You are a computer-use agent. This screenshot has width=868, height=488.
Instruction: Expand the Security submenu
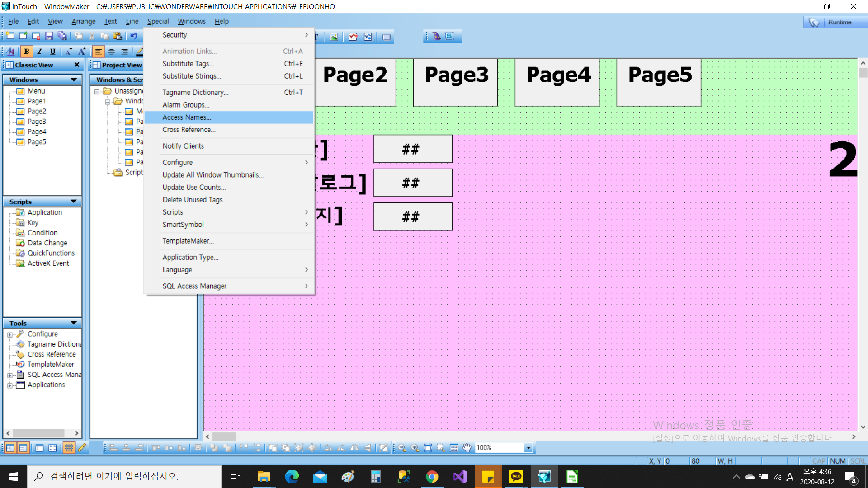229,35
